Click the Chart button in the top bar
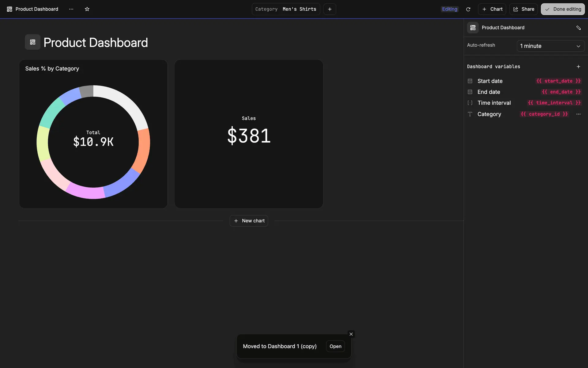Viewport: 588px width, 368px height. [492, 9]
